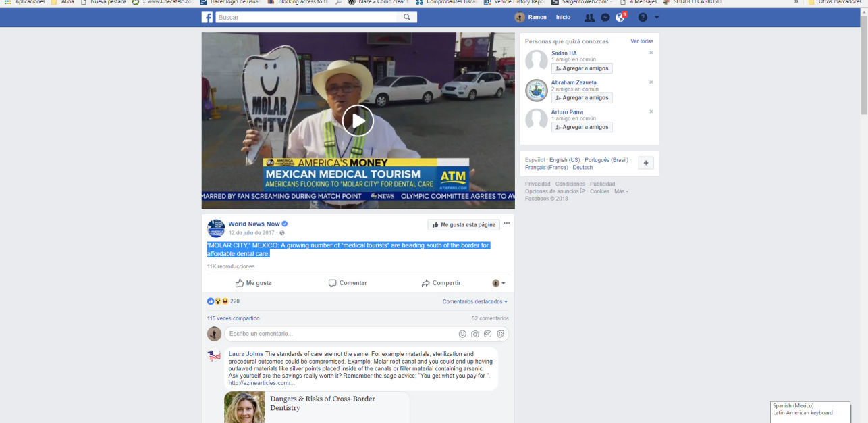Image resolution: width=868 pixels, height=423 pixels.
Task: Open Abraham Zazueta profile picture
Action: point(537,90)
